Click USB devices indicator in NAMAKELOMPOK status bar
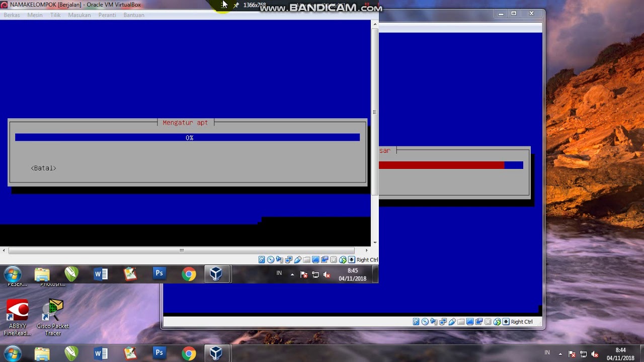 (298, 259)
